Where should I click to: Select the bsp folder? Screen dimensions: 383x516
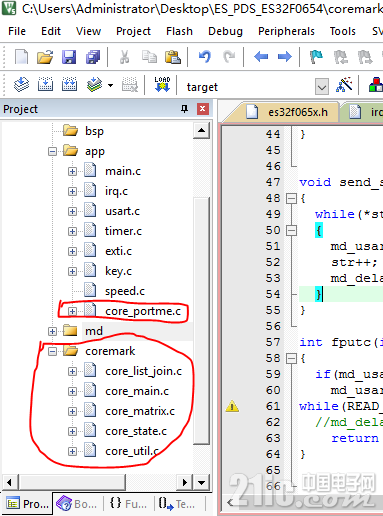[x=94, y=131]
